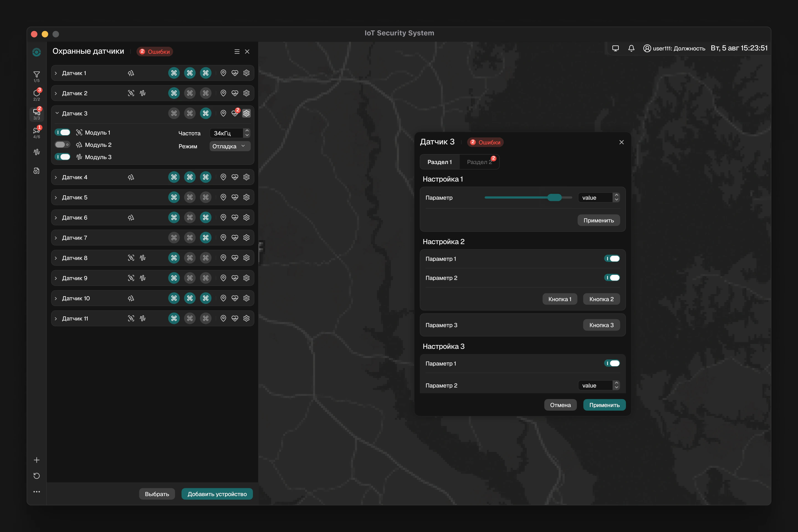Open the list menu icon in panel header
Image resolution: width=798 pixels, height=532 pixels.
click(237, 52)
